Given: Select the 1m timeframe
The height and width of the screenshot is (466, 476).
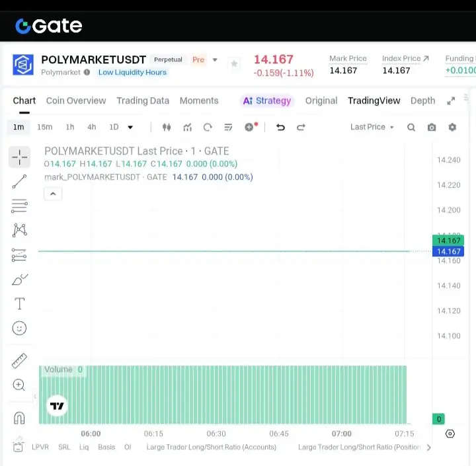Looking at the screenshot, I should point(19,127).
